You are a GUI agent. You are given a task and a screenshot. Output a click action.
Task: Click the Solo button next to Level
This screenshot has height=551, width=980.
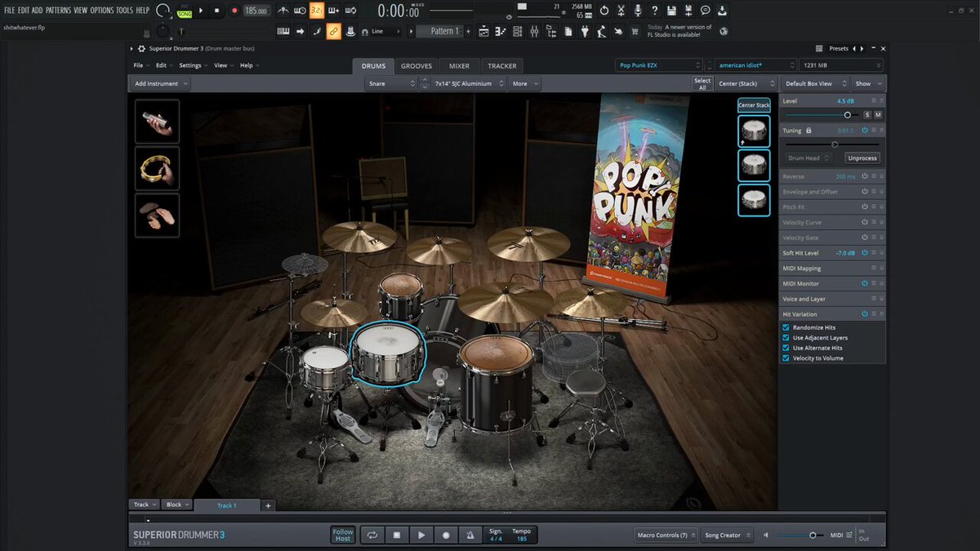[x=867, y=115]
